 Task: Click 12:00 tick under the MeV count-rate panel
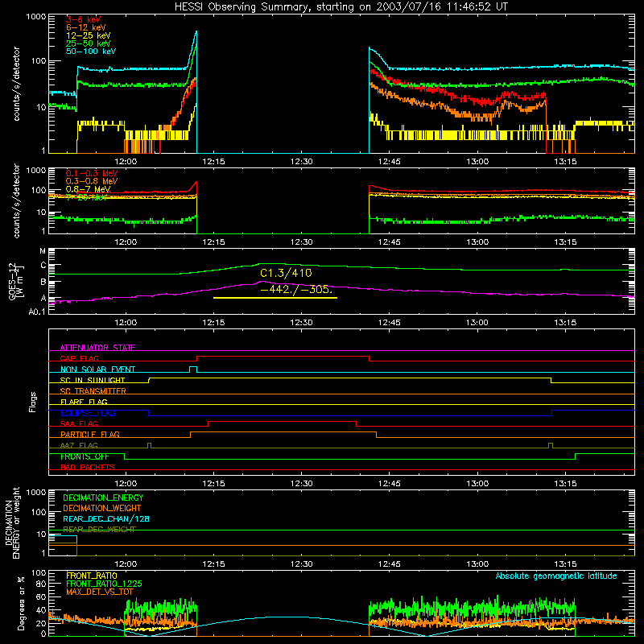pos(126,242)
